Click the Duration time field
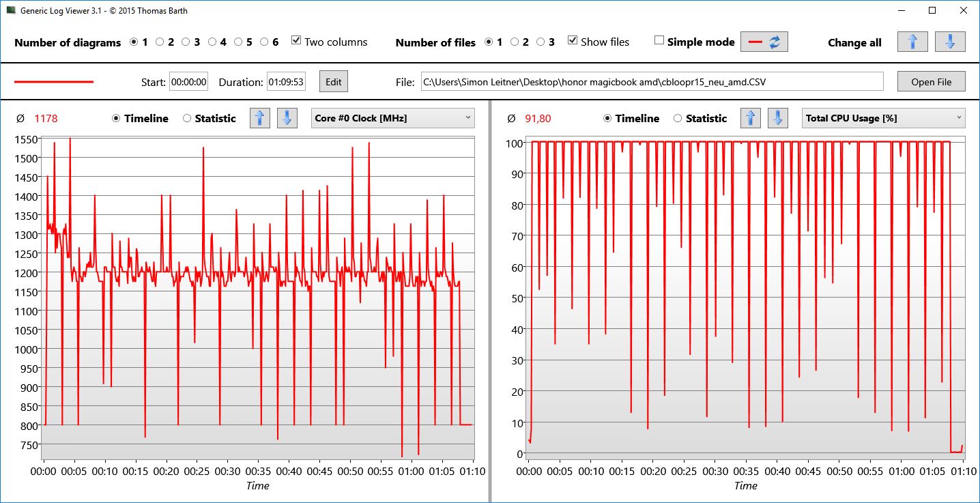The width and height of the screenshot is (980, 503). 286,82
